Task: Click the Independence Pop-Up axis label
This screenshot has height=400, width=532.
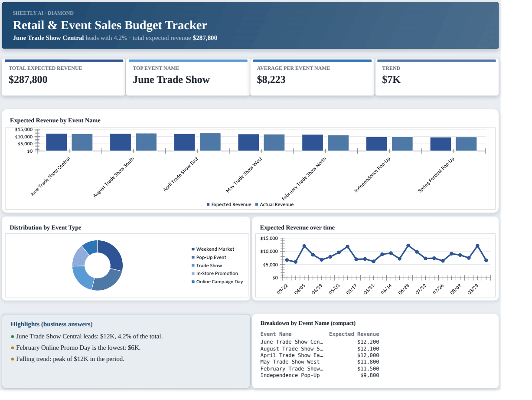Action: [372, 175]
